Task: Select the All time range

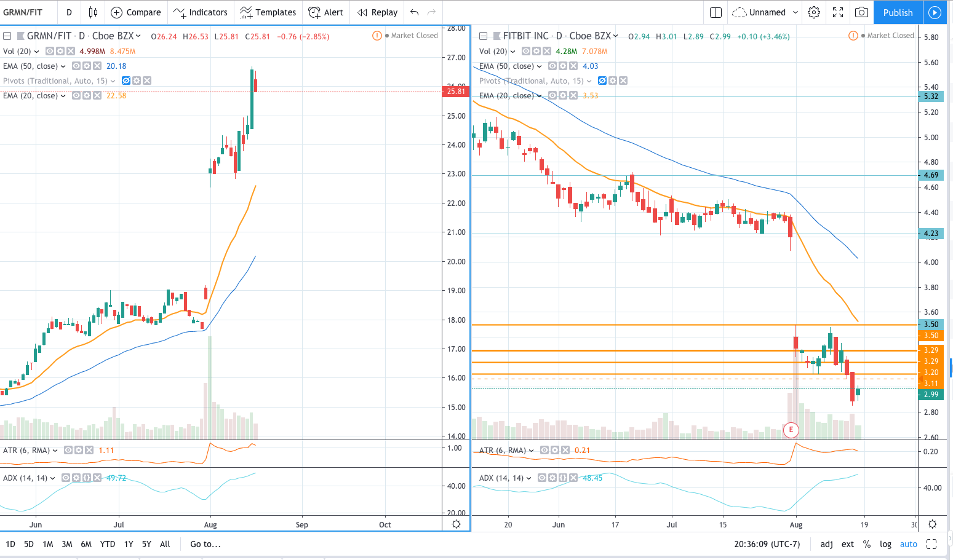Action: pyautogui.click(x=165, y=544)
